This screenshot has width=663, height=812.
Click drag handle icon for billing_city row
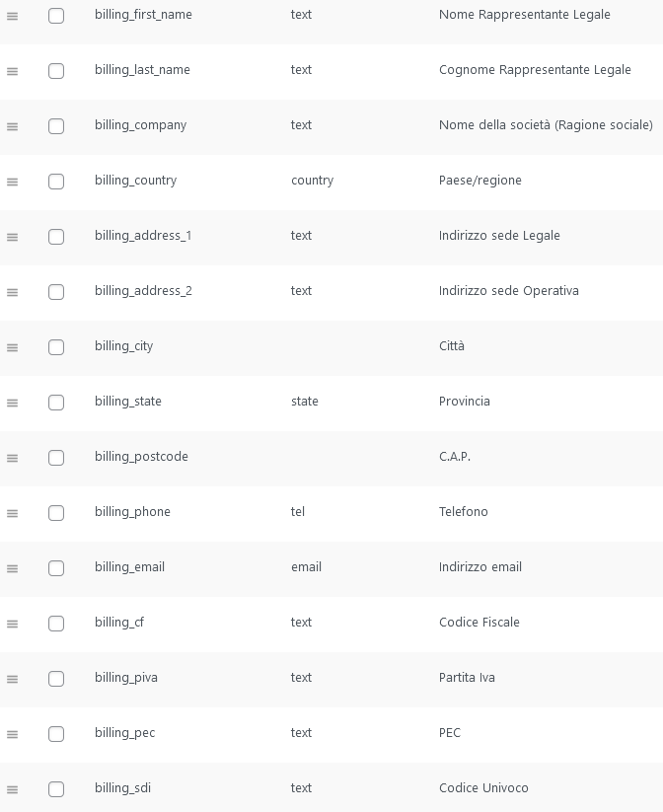(12, 347)
